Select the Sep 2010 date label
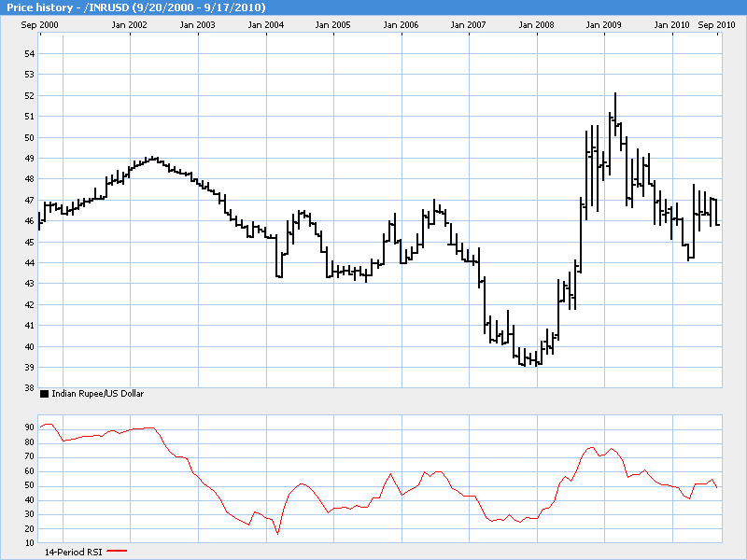The height and width of the screenshot is (560, 747). (716, 24)
